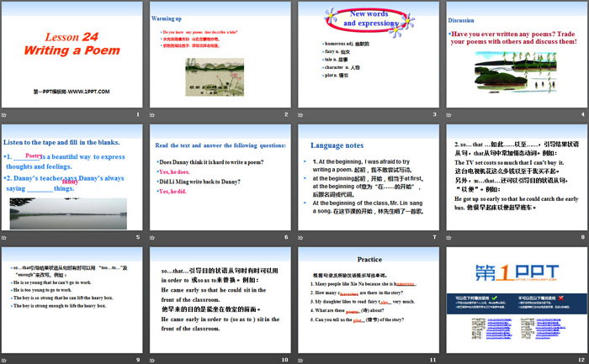Click the animation star icon under slide 1
The image size is (589, 364).
(4, 115)
